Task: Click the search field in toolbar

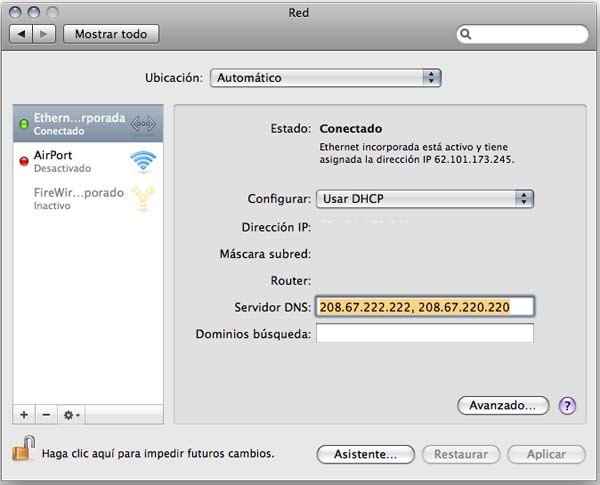Action: point(522,34)
